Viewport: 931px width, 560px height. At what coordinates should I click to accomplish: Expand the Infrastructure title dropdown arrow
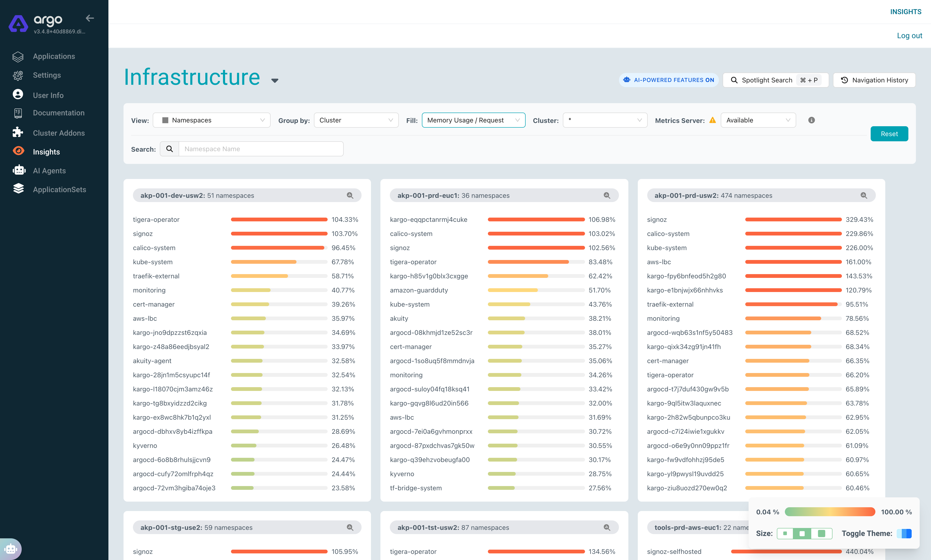point(275,80)
